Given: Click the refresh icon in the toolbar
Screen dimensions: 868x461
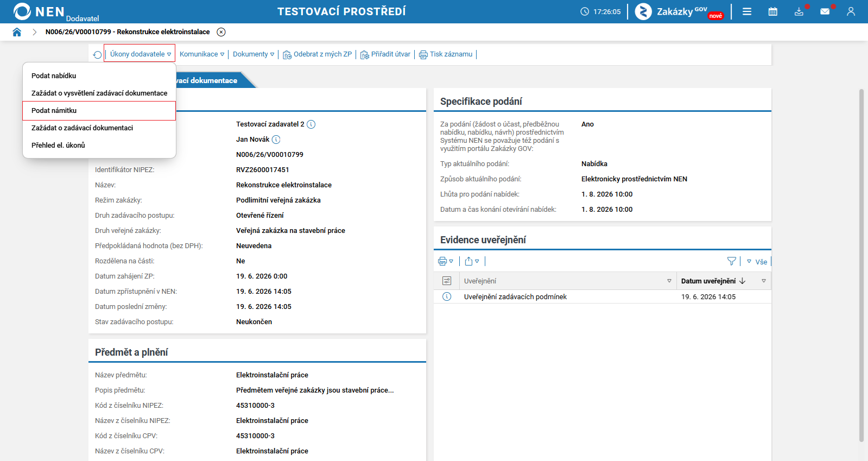Looking at the screenshot, I should pos(97,54).
